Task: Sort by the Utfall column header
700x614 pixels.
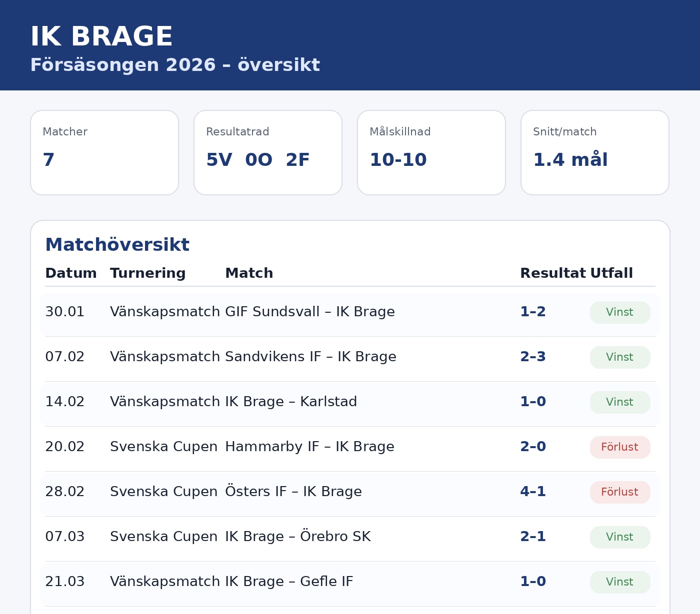Action: pos(611,273)
